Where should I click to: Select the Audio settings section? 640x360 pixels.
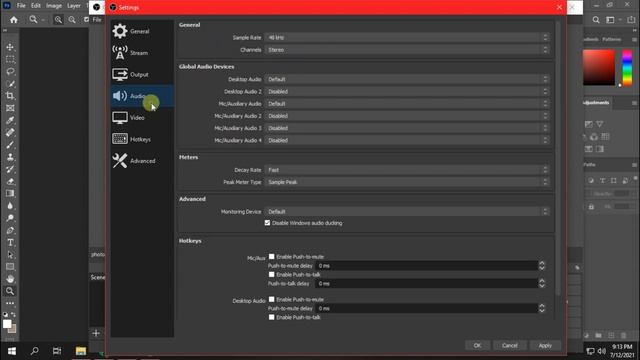coord(142,96)
